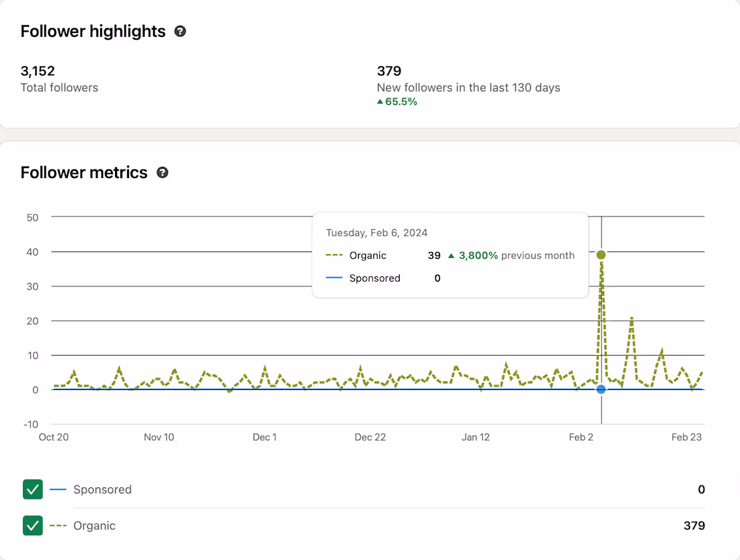
Task: Uncheck the Sponsored series checkbox
Action: click(x=32, y=489)
